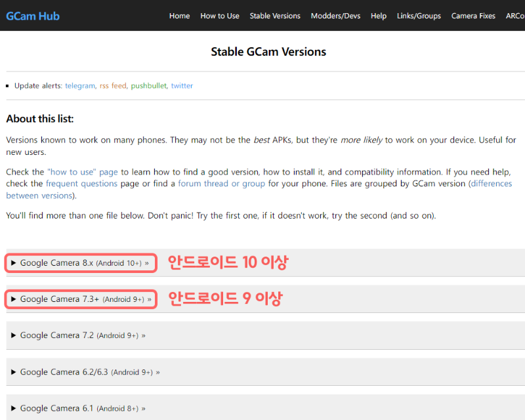Open the How to Use menu item

coord(220,16)
